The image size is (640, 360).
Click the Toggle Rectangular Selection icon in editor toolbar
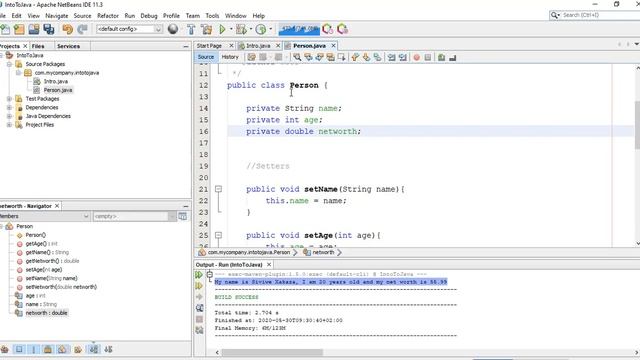coord(342,58)
